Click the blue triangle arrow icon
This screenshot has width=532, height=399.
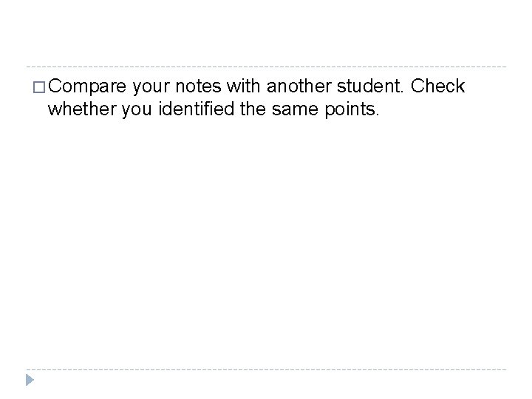[x=30, y=380]
